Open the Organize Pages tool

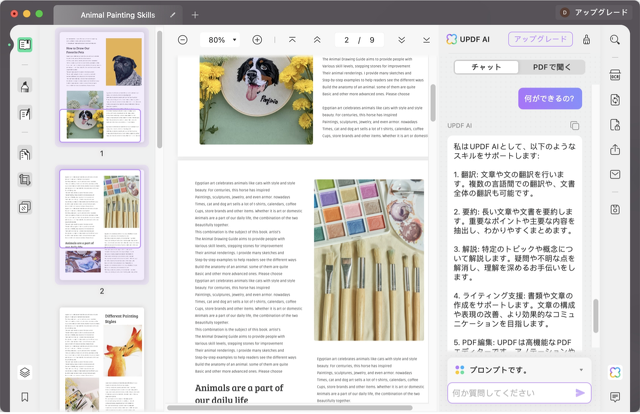click(25, 154)
